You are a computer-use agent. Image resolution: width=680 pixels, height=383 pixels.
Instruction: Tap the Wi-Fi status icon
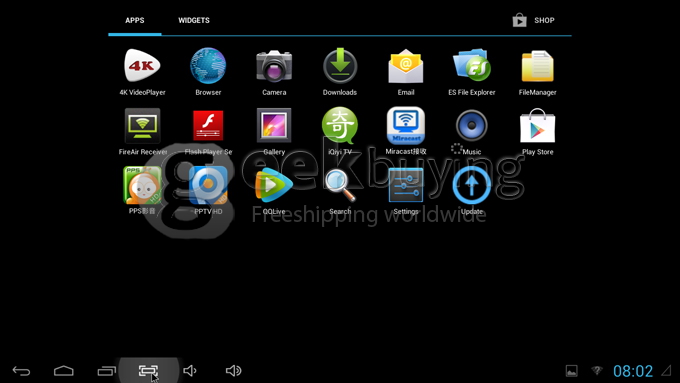click(x=597, y=370)
